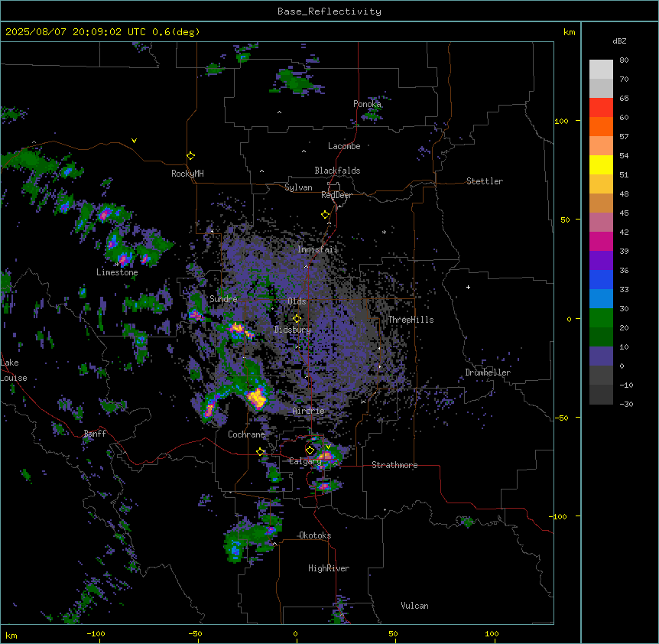The width and height of the screenshot is (659, 644).
Task: Click the Lake Louise label
Action: tap(14, 370)
